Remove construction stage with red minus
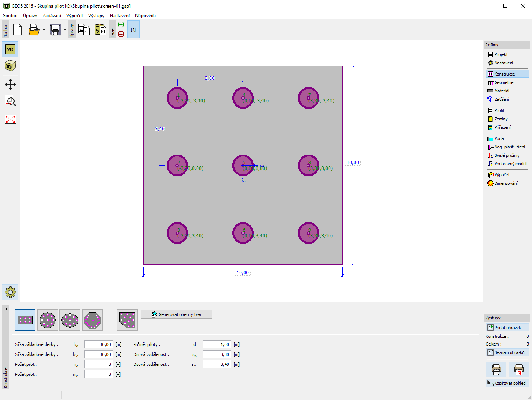The image size is (532, 400). click(121, 34)
